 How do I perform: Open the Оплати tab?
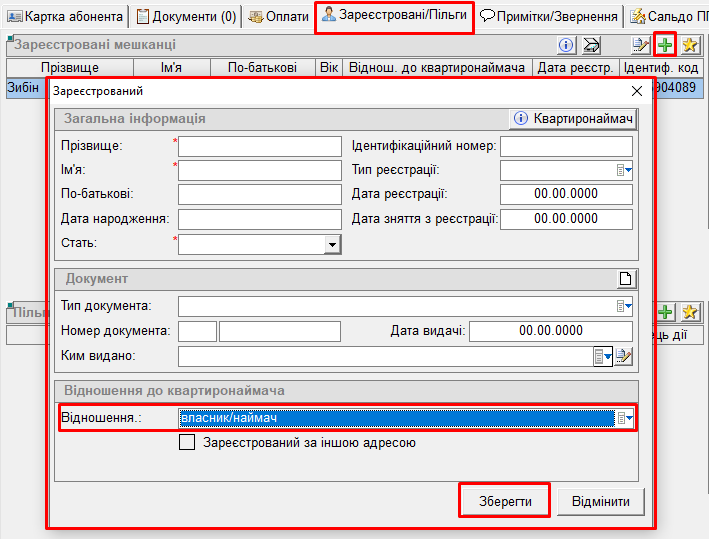coord(279,17)
